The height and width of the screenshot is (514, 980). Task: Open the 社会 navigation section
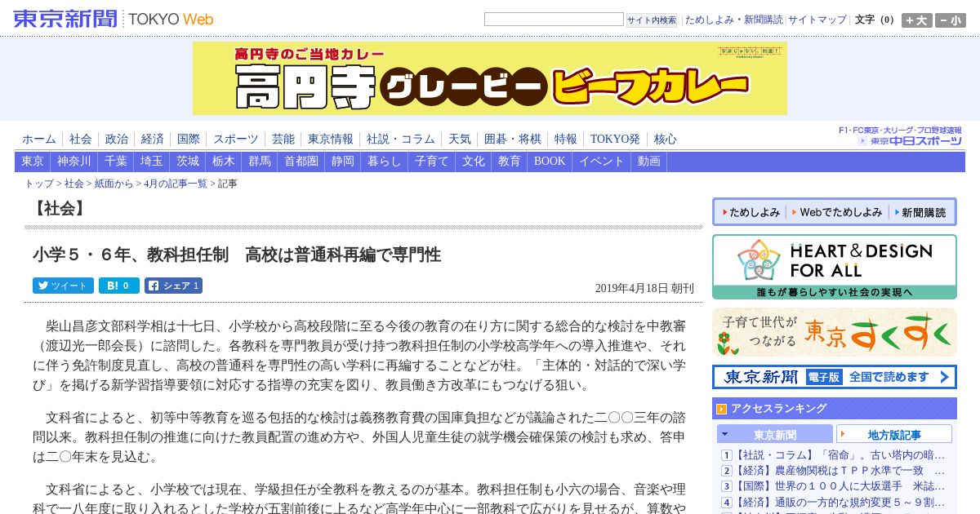pos(80,139)
